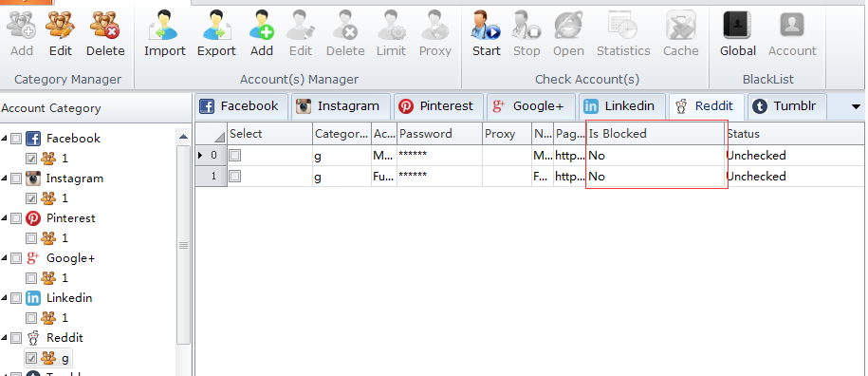Viewport: 868px width, 376px height.
Task: Toggle checkbox of group 1 under Linkedin
Action: [x=31, y=318]
